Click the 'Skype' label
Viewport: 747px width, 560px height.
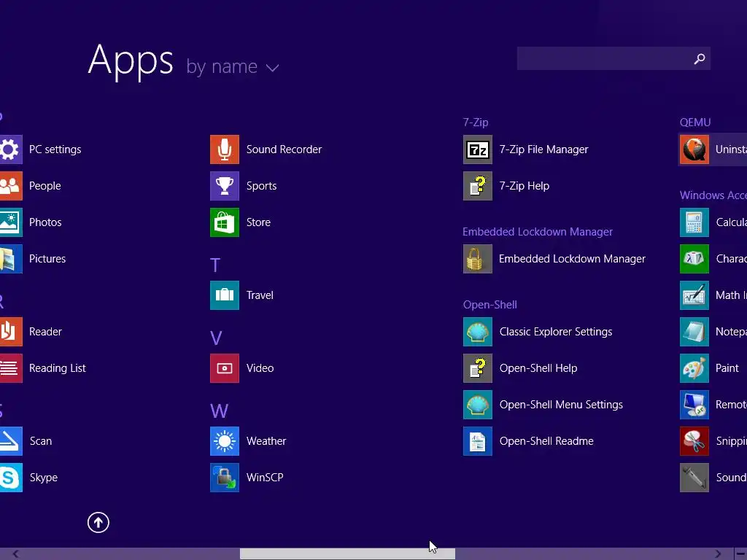point(43,478)
